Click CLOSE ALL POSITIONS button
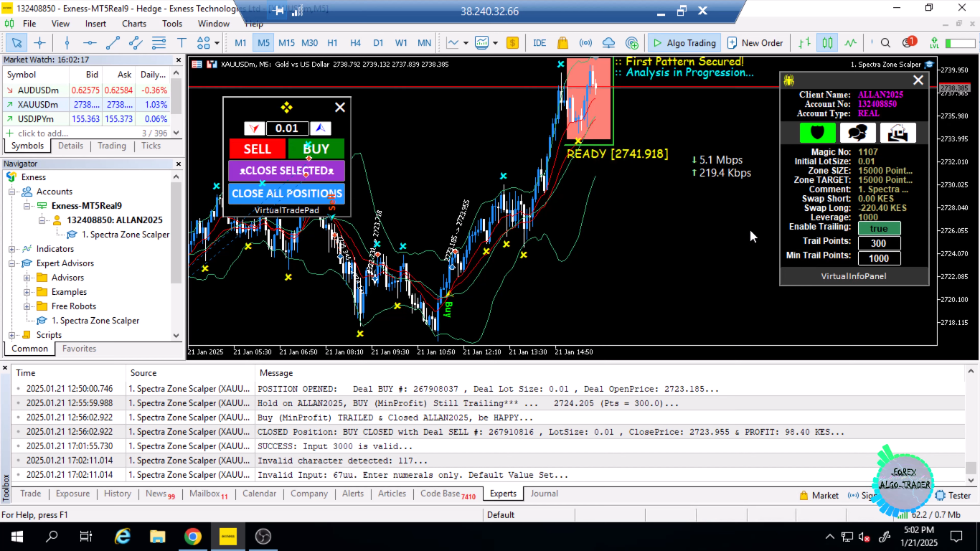Screen dimensions: 980x551 tap(287, 194)
